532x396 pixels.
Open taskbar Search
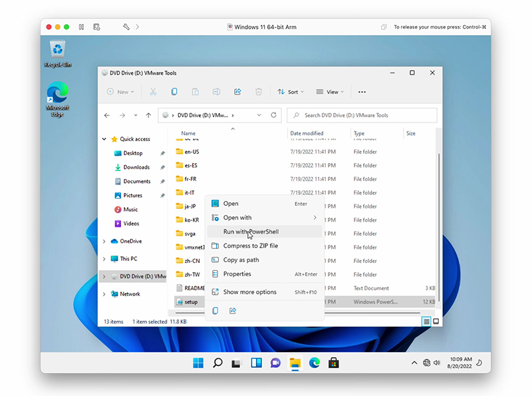click(x=217, y=363)
